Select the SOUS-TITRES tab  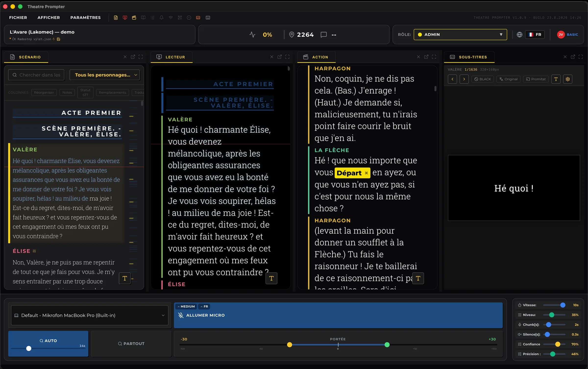click(x=469, y=57)
